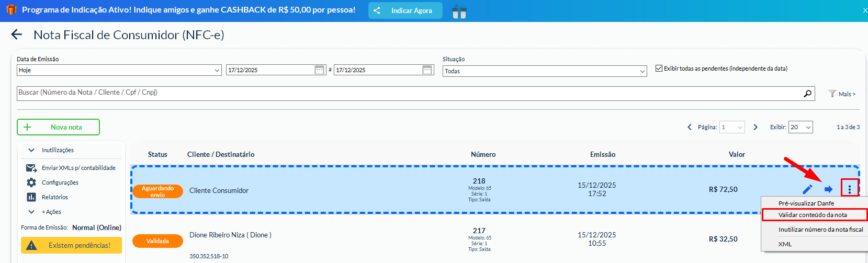Click the 'Indicar Agora' button

(x=405, y=10)
